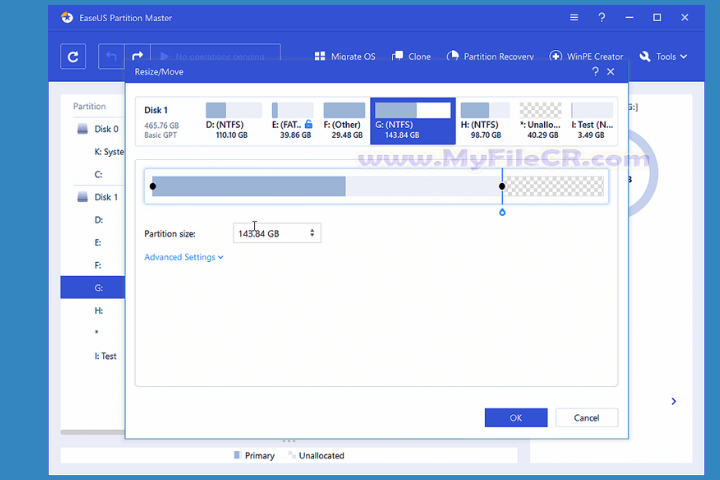Click the undo arrow button
720x480 pixels.
[x=111, y=56]
